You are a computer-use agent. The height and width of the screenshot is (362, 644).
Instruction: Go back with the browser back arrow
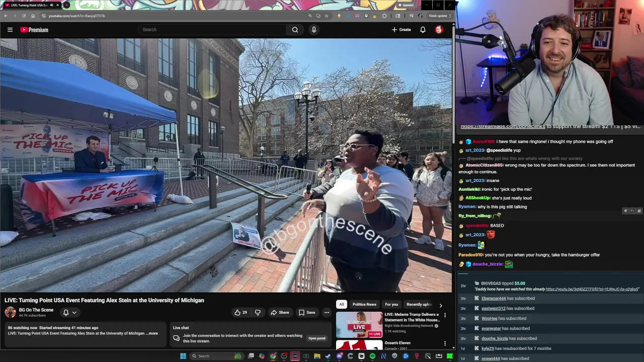(x=6, y=16)
